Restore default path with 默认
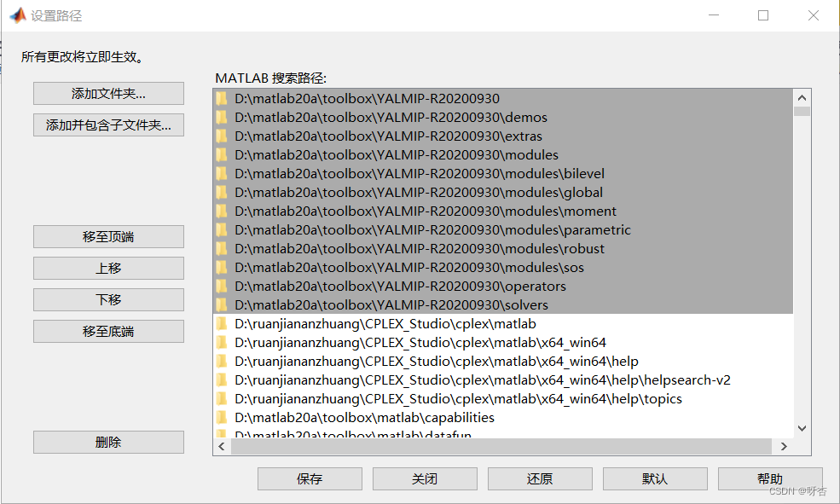Image resolution: width=840 pixels, height=504 pixels. pos(655,478)
